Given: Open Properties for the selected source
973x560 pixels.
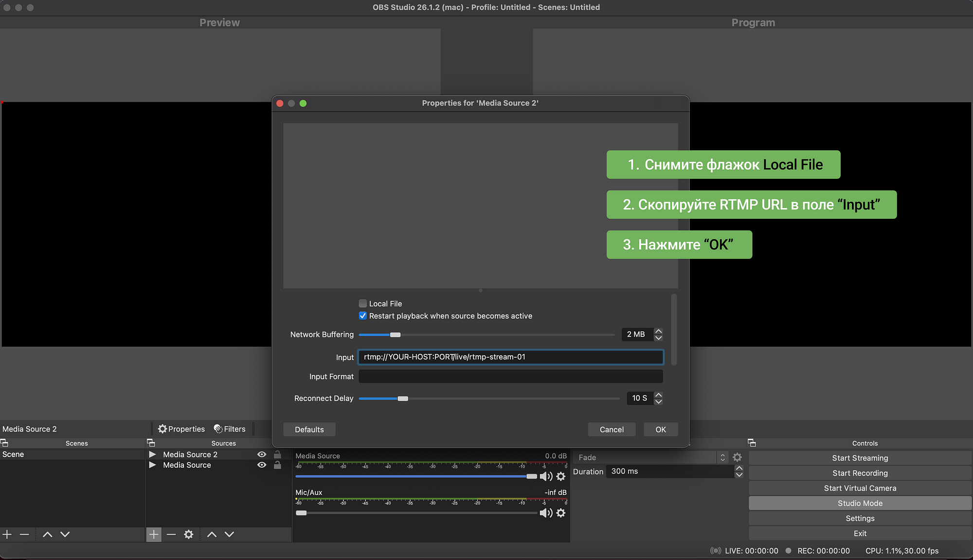Looking at the screenshot, I should (x=181, y=429).
